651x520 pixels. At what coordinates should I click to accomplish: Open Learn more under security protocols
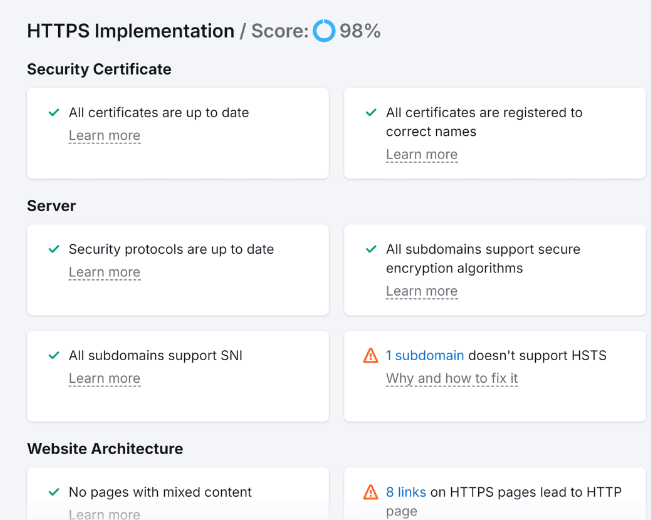point(104,272)
